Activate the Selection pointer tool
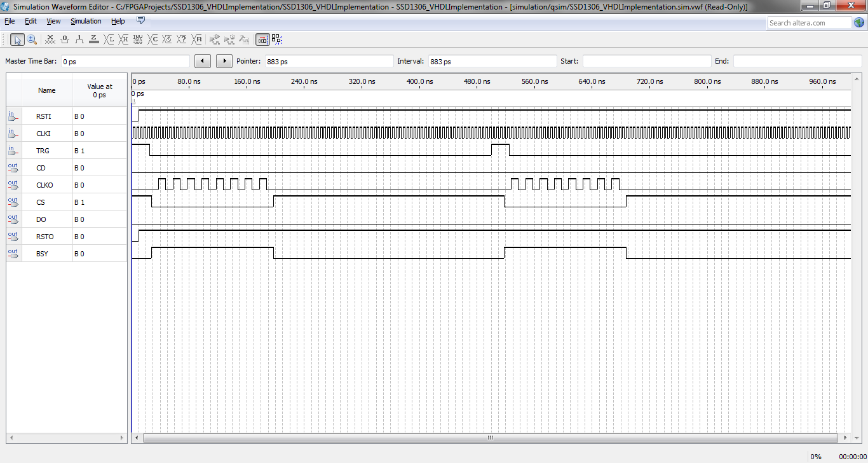868x463 pixels. [x=17, y=39]
